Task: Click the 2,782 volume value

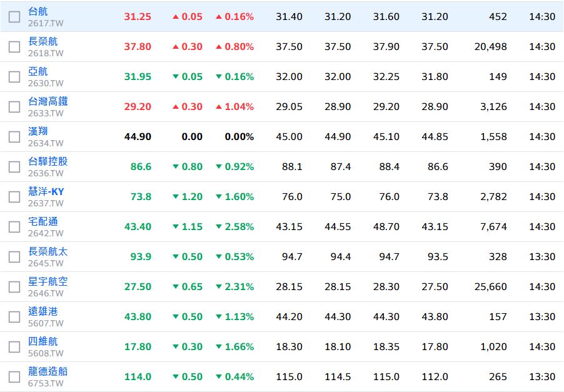Action: (493, 197)
